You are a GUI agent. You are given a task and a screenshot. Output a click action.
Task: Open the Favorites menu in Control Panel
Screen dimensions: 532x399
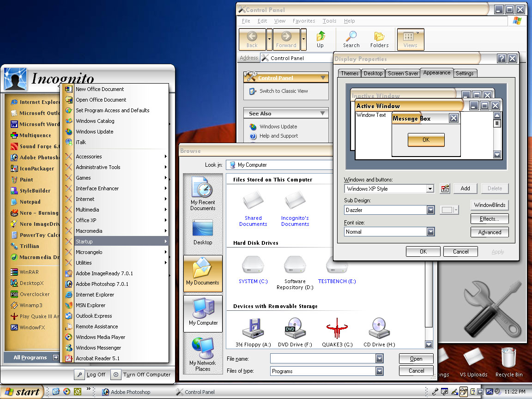(x=304, y=21)
